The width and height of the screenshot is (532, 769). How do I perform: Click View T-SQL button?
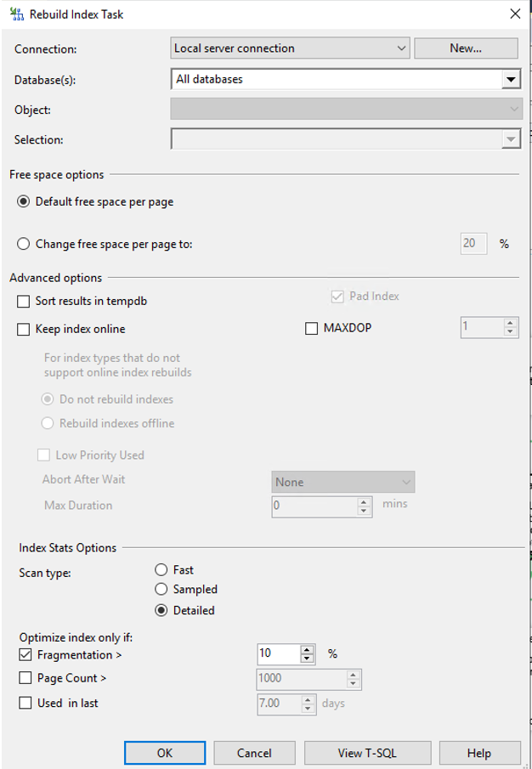tap(367, 753)
